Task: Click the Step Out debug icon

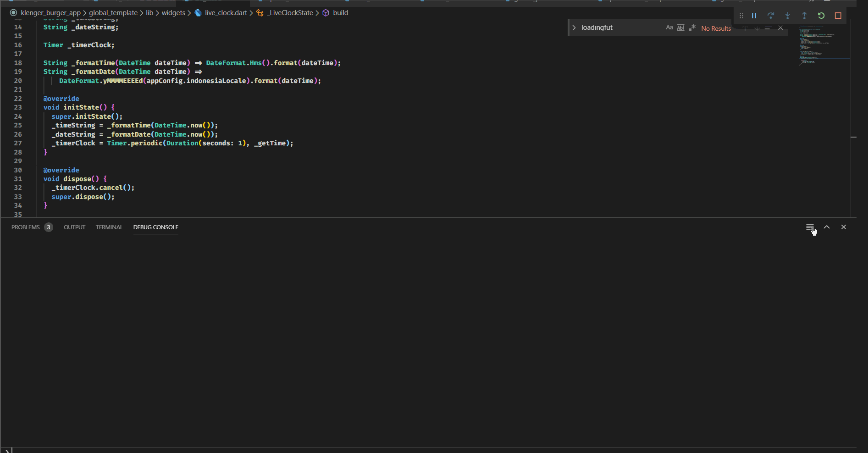Action: point(804,15)
